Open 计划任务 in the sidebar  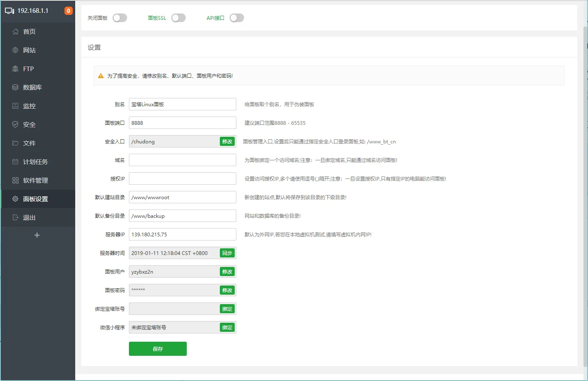(38, 162)
